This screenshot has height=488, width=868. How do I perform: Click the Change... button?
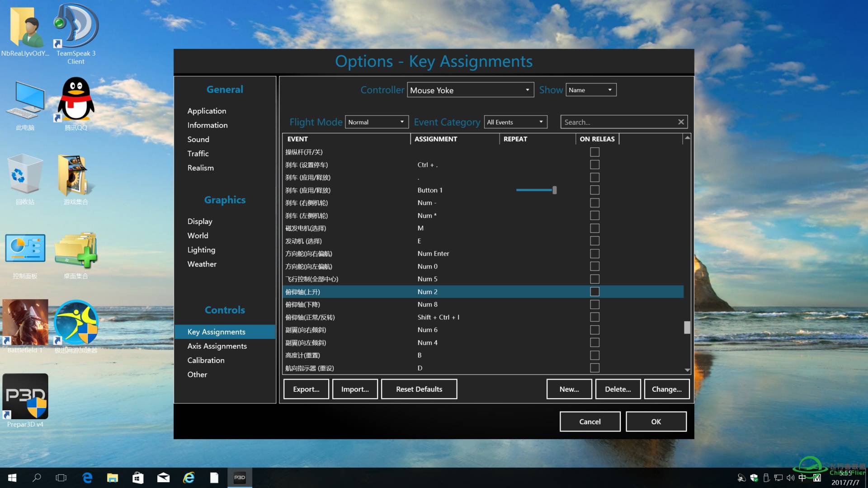point(666,389)
